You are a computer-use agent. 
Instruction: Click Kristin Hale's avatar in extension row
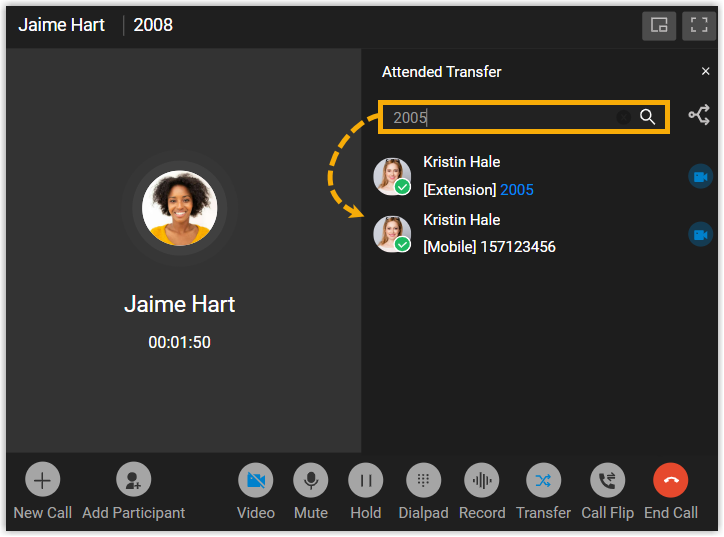392,176
